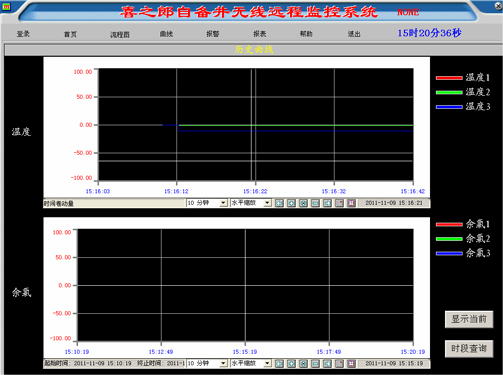The height and width of the screenshot is (375, 503).
Task: Toggle the 余氯3 blue legend series
Action: [x=463, y=253]
